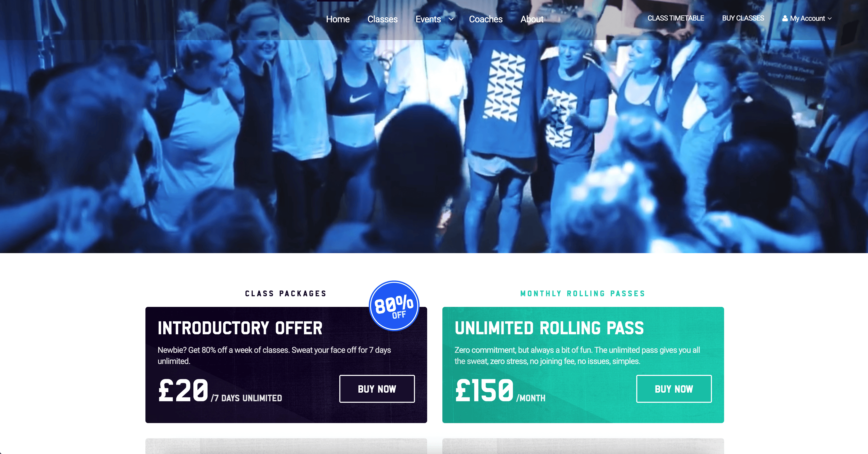Expand the Events dropdown chevron
This screenshot has height=454, width=868.
451,19
